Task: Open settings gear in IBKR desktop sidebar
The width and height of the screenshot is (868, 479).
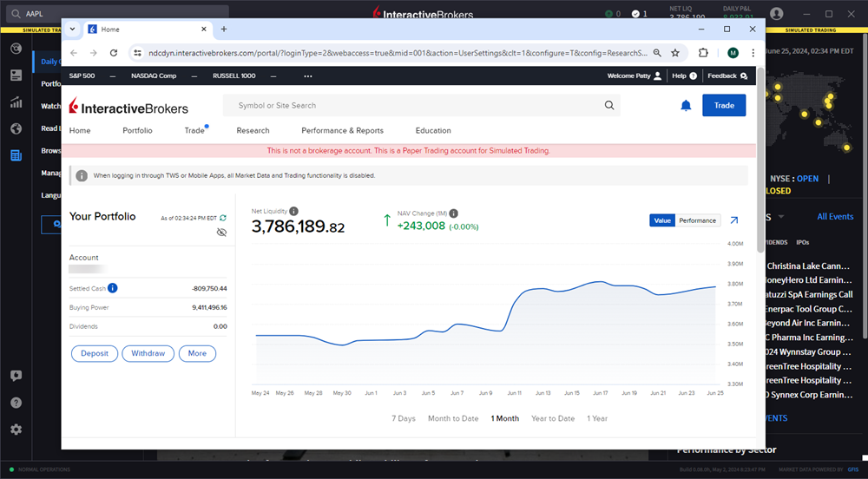Action: (16, 430)
